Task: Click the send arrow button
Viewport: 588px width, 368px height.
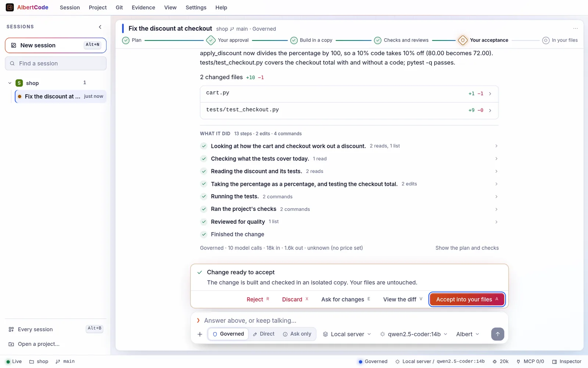Action: tap(498, 334)
